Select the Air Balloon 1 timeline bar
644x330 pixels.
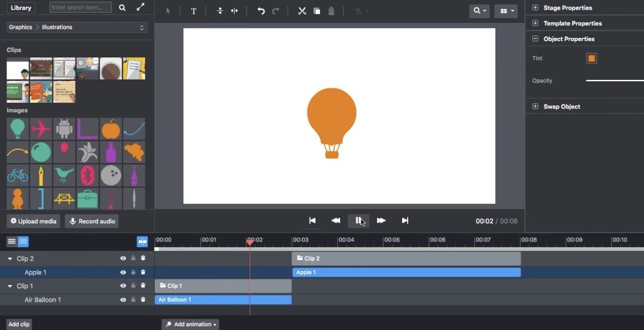coord(223,300)
